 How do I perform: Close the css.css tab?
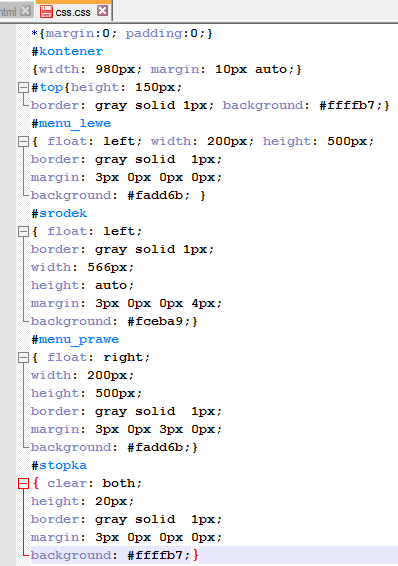[102, 11]
